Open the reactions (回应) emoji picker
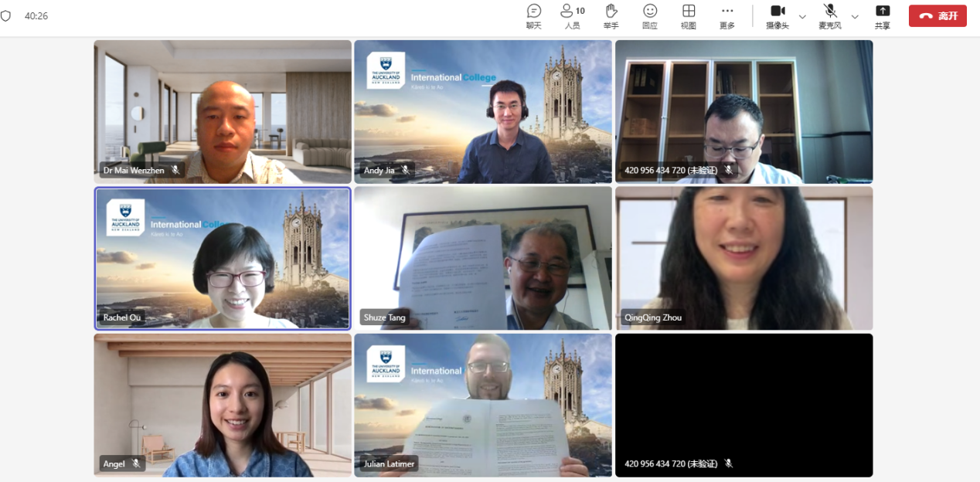The height and width of the screenshot is (482, 980). [x=650, y=15]
